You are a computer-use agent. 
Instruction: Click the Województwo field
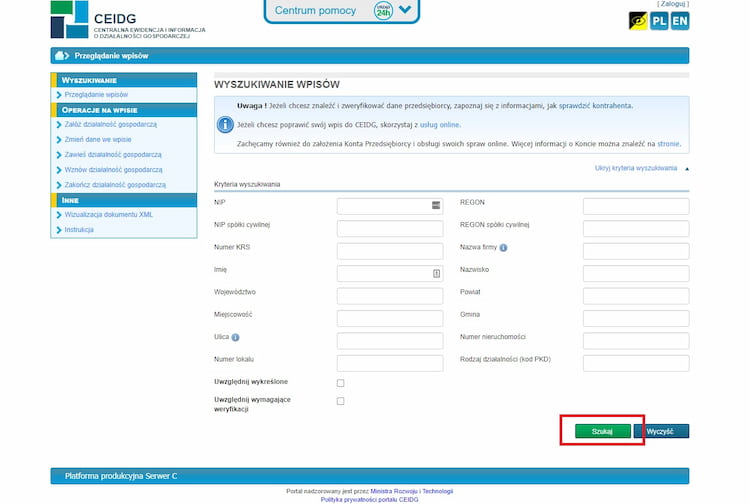pos(389,296)
